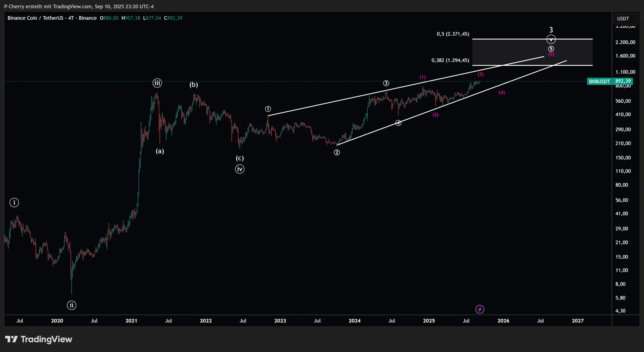Click the close value C892,39

coord(173,18)
